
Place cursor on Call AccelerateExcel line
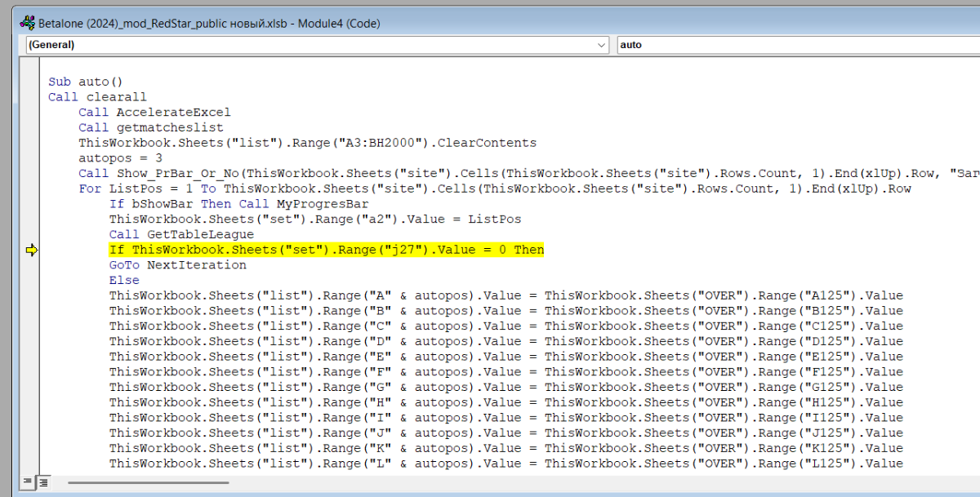pos(154,113)
